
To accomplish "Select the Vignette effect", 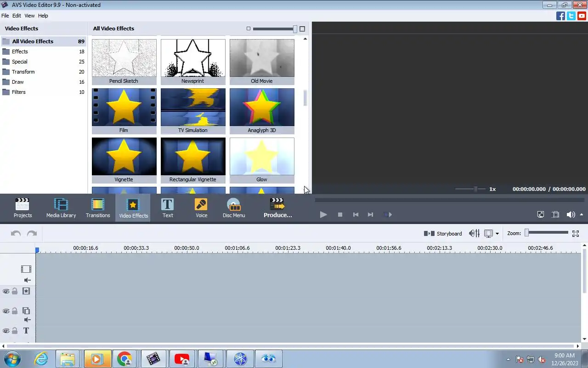I will click(x=124, y=160).
